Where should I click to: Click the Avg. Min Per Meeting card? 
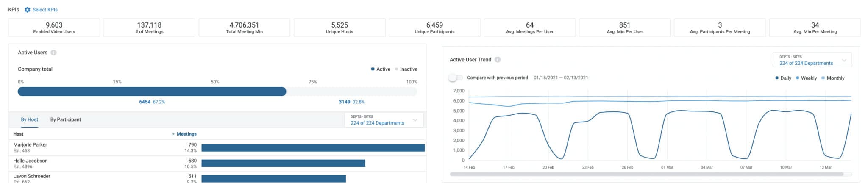815,28
